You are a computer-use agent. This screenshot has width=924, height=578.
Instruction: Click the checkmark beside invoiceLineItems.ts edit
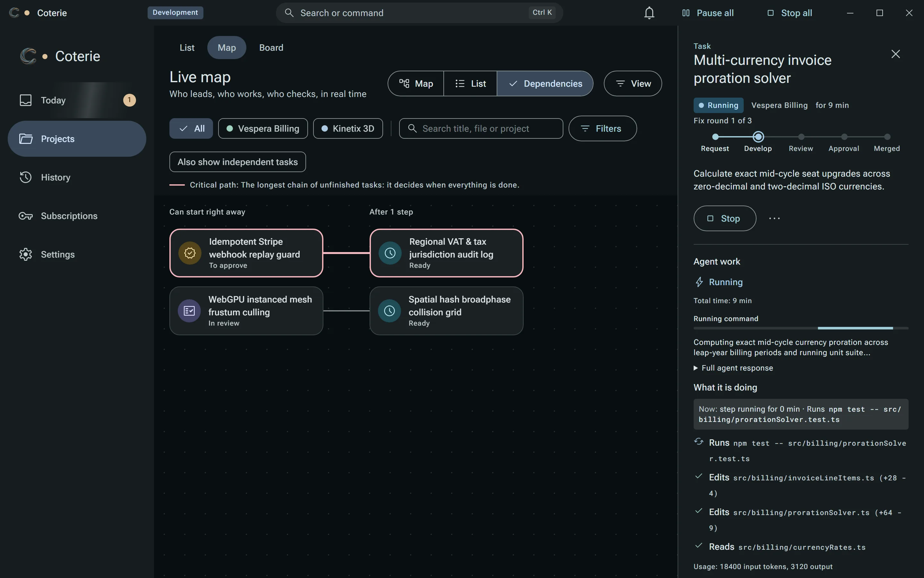[699, 476]
